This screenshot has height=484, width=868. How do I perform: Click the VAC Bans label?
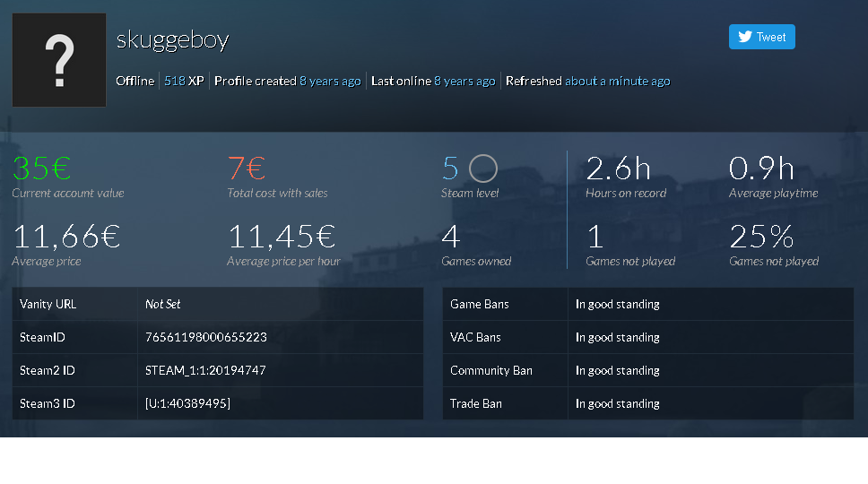(x=475, y=337)
